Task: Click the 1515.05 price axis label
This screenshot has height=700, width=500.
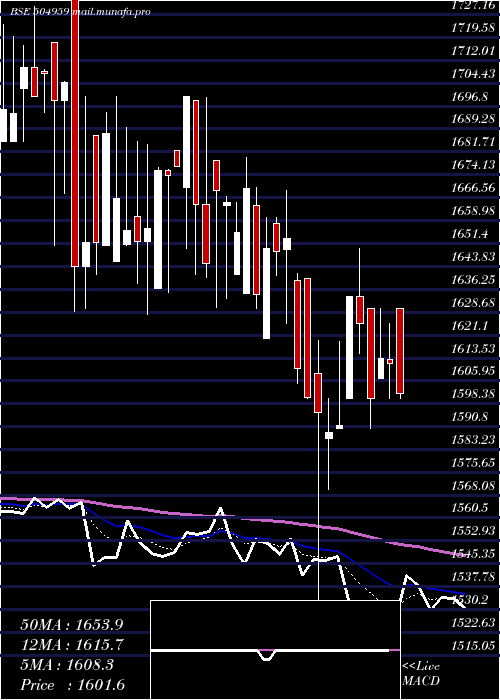Action: pyautogui.click(x=473, y=645)
